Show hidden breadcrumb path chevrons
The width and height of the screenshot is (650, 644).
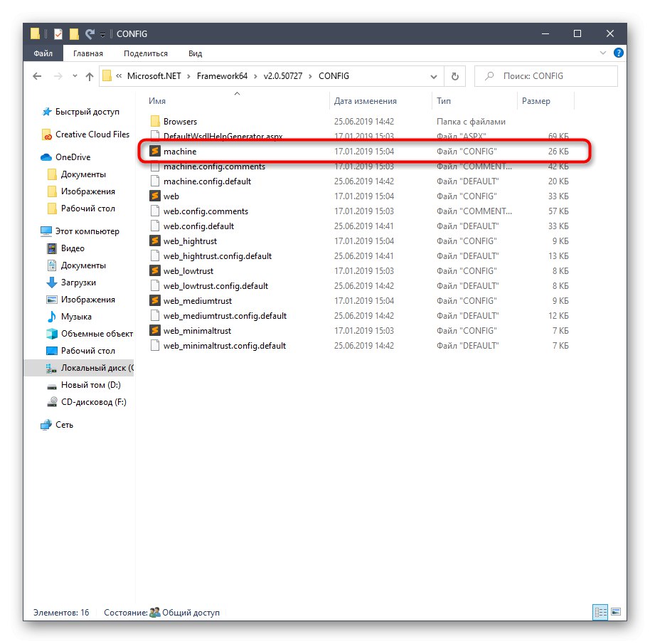[x=119, y=76]
